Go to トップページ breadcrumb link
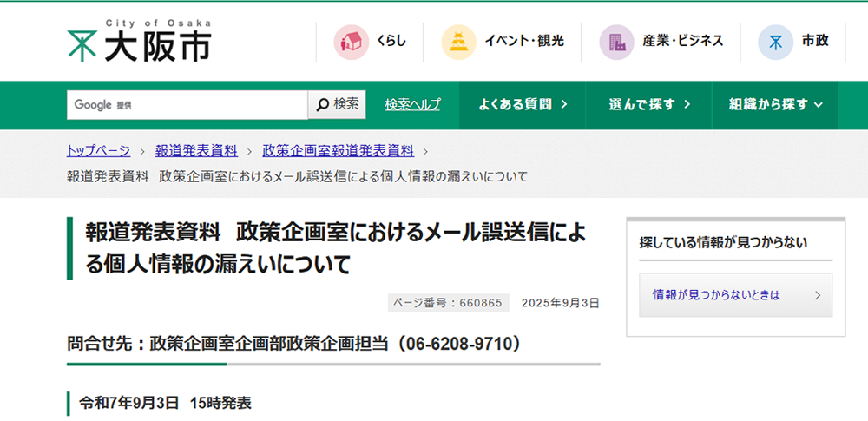868x421 pixels. (99, 150)
